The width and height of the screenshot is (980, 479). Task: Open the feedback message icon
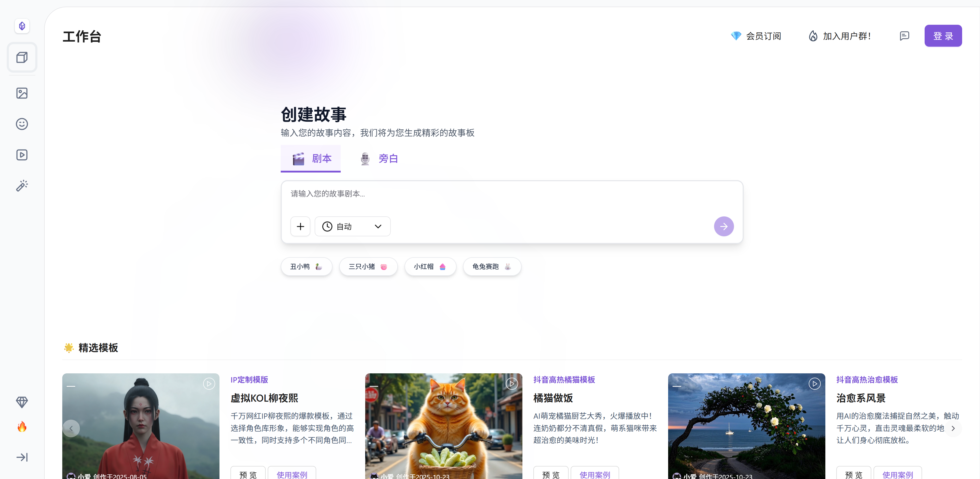(904, 36)
